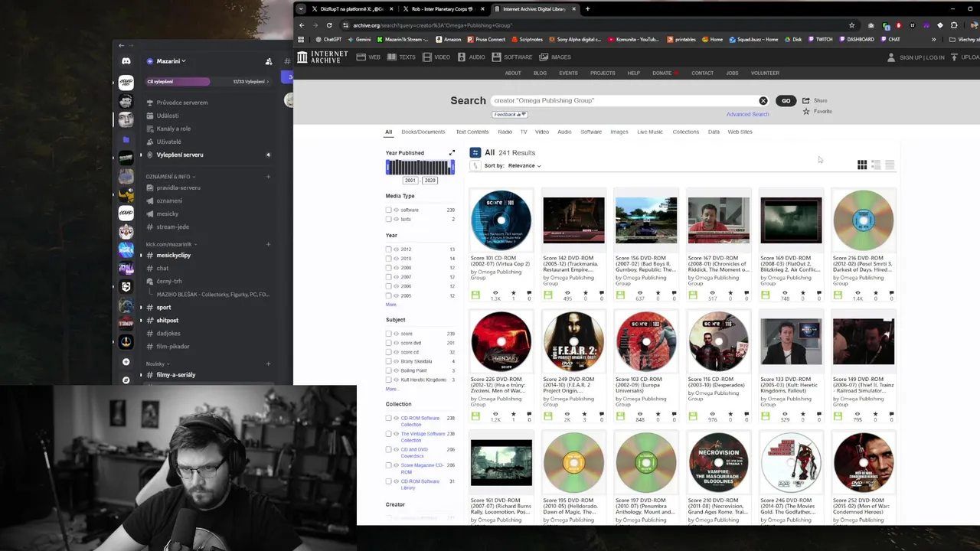Click SIGN UP | LOG IN link
Image resolution: width=980 pixels, height=551 pixels.
coord(922,57)
